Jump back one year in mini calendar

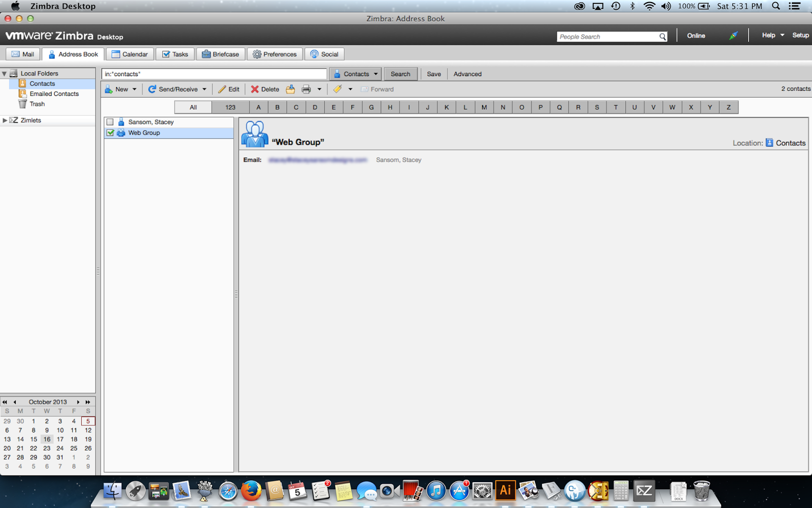(x=5, y=402)
